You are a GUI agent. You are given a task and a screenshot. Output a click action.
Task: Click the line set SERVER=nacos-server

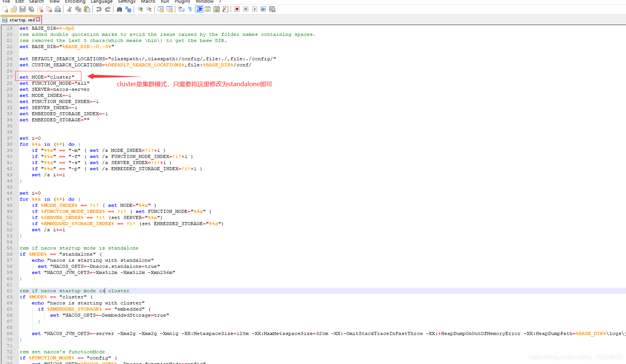[x=55, y=89]
